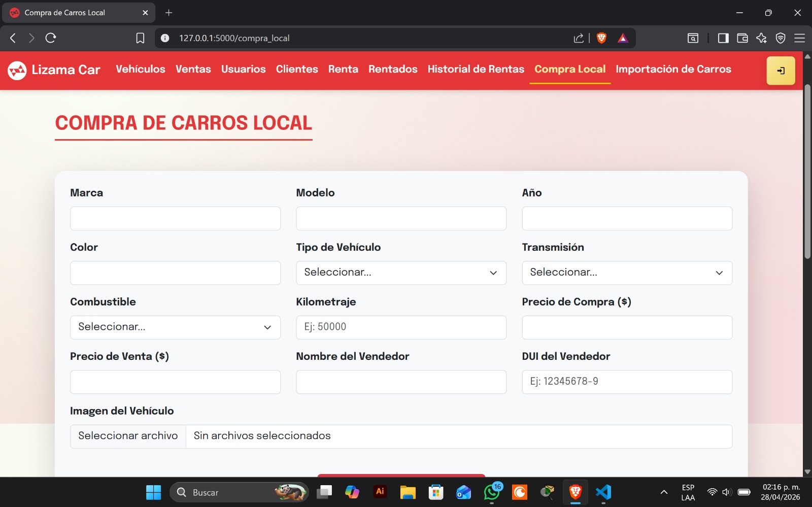Open Brave Wallet icon
812x507 pixels.
point(742,38)
